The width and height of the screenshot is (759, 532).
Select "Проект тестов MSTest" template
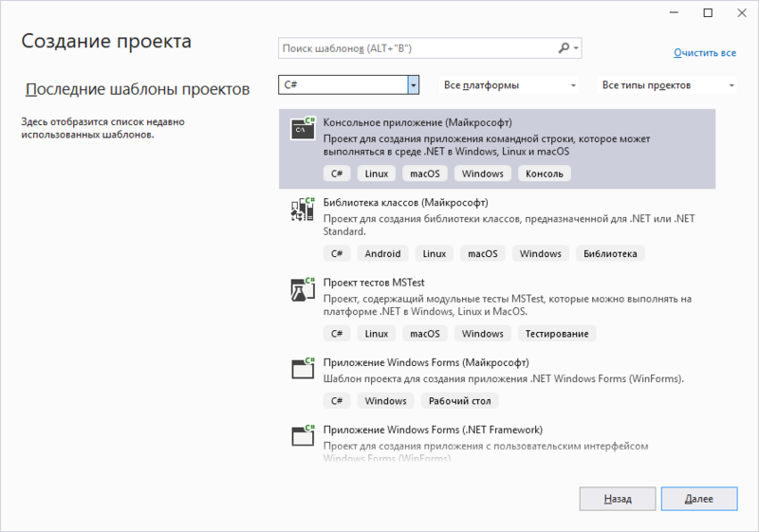(497, 309)
